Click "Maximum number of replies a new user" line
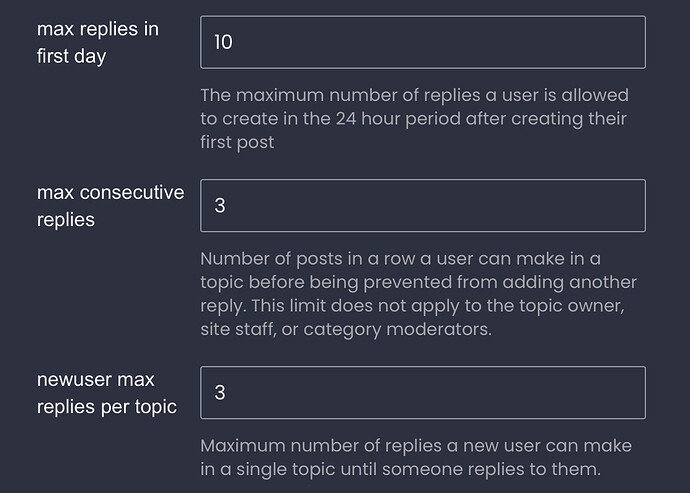This screenshot has height=493, width=690. tap(416, 446)
